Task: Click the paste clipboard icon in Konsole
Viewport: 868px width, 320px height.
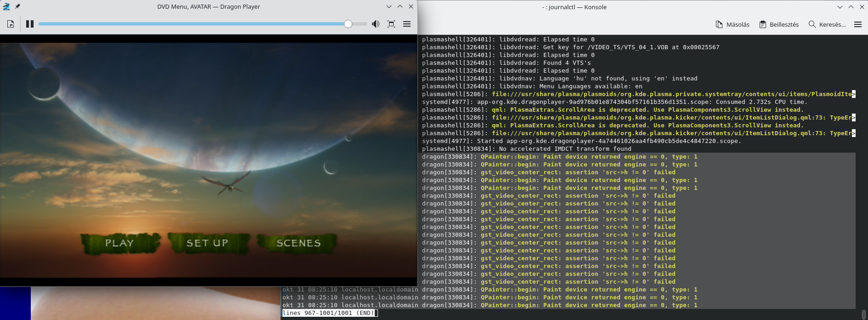Action: (x=763, y=24)
